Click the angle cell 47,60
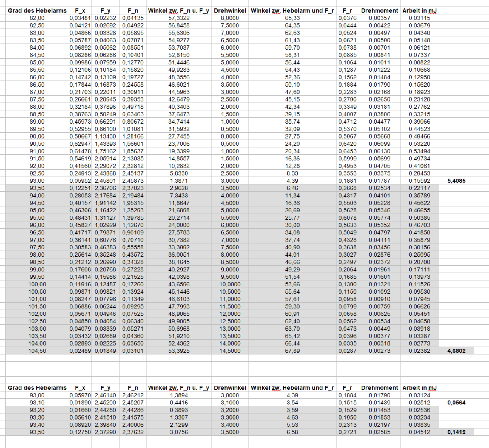 (292, 92)
